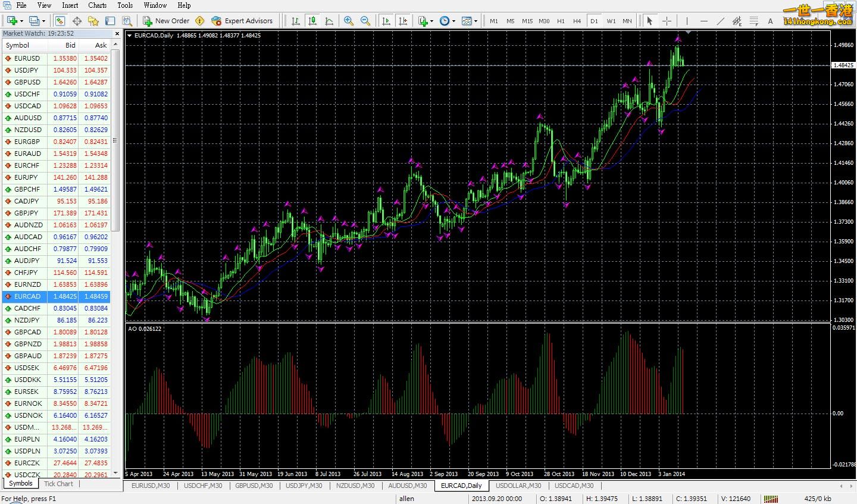Open the EURUSD,M30 chart tab

[151, 486]
